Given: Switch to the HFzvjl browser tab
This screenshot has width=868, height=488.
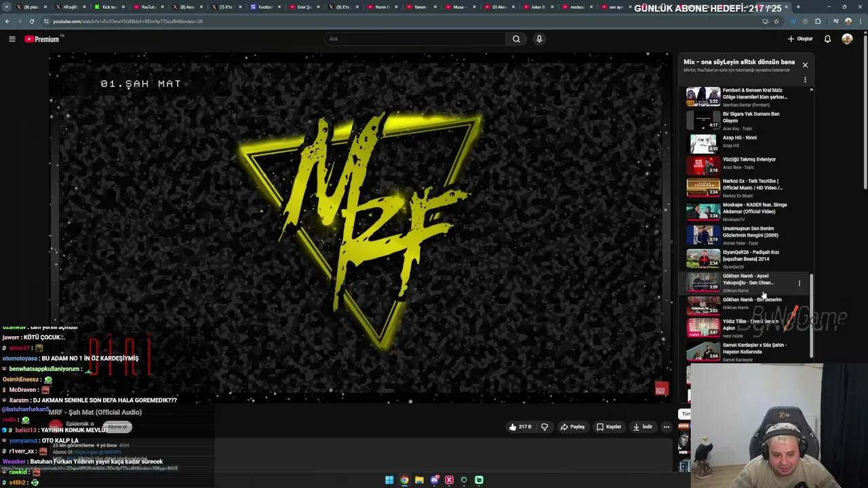Looking at the screenshot, I should (x=69, y=7).
